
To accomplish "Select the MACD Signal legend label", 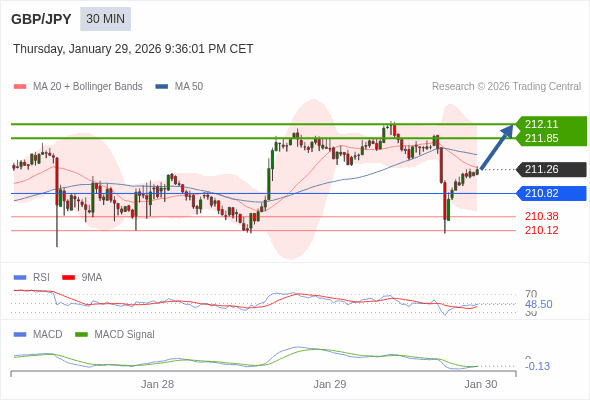I will [125, 335].
